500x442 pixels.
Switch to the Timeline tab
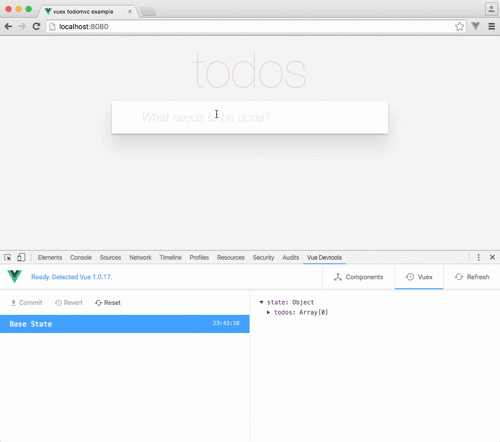click(x=170, y=258)
